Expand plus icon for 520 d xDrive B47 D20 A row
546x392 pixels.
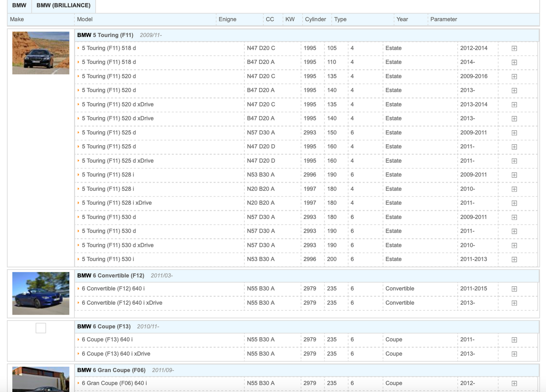point(514,119)
